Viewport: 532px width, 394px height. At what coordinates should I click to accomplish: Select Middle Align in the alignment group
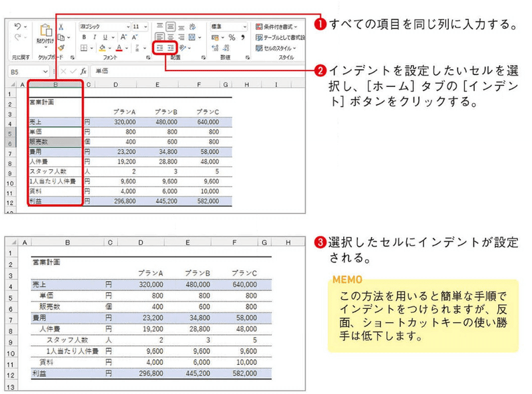coord(171,27)
